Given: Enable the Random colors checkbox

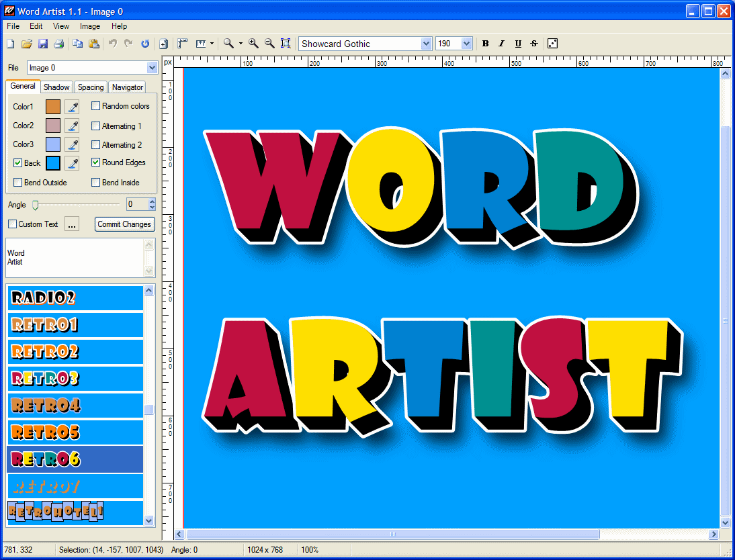Looking at the screenshot, I should (95, 106).
